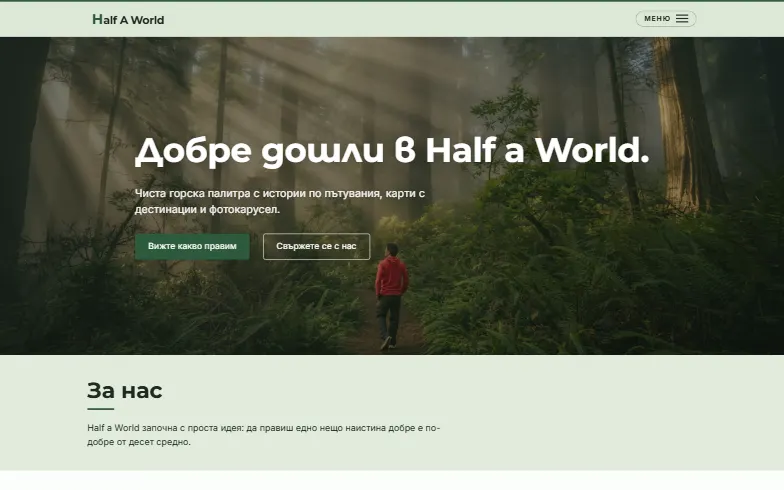This screenshot has width=784, height=490.
Task: Click the 'Свържете се с нас' button
Action: 316,246
